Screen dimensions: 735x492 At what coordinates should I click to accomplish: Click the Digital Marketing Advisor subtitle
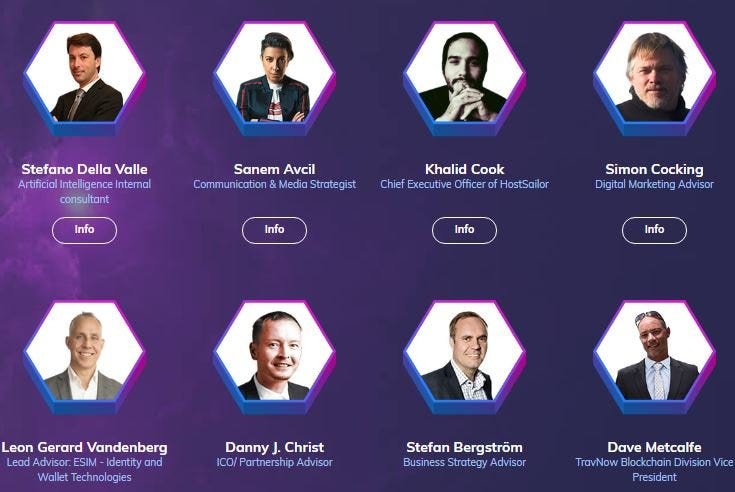[654, 184]
